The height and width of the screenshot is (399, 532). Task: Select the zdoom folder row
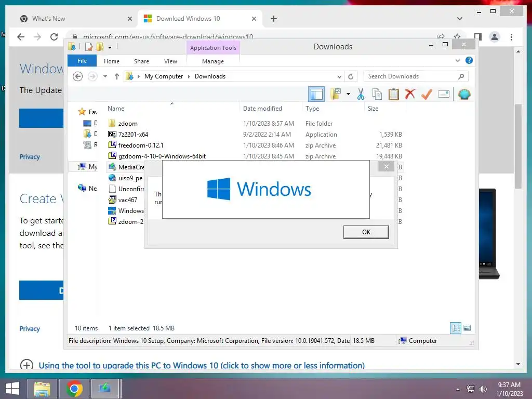pos(255,124)
